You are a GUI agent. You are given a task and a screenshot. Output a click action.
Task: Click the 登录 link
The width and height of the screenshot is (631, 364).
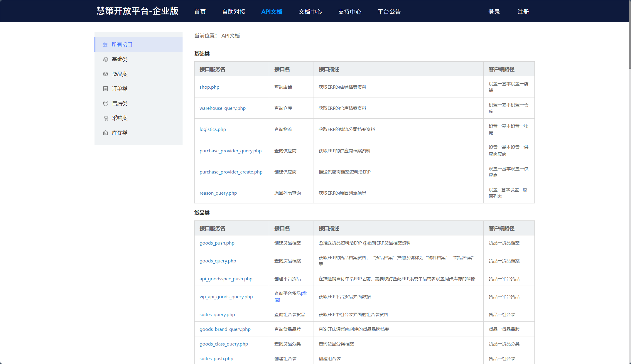(494, 12)
